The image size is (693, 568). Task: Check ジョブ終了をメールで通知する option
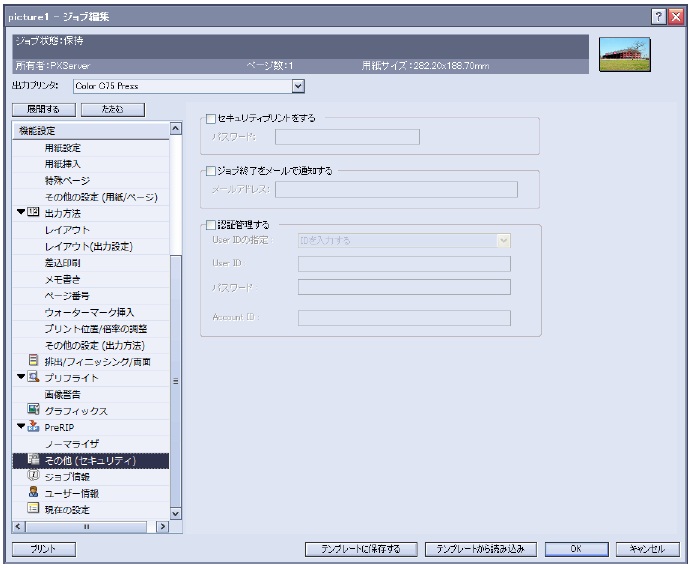pyautogui.click(x=210, y=171)
